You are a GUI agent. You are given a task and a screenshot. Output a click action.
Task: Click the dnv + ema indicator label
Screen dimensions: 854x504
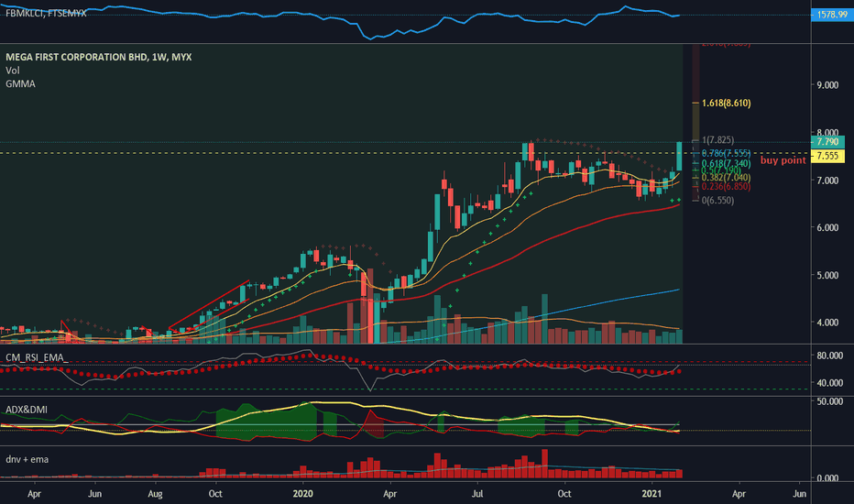click(27, 459)
